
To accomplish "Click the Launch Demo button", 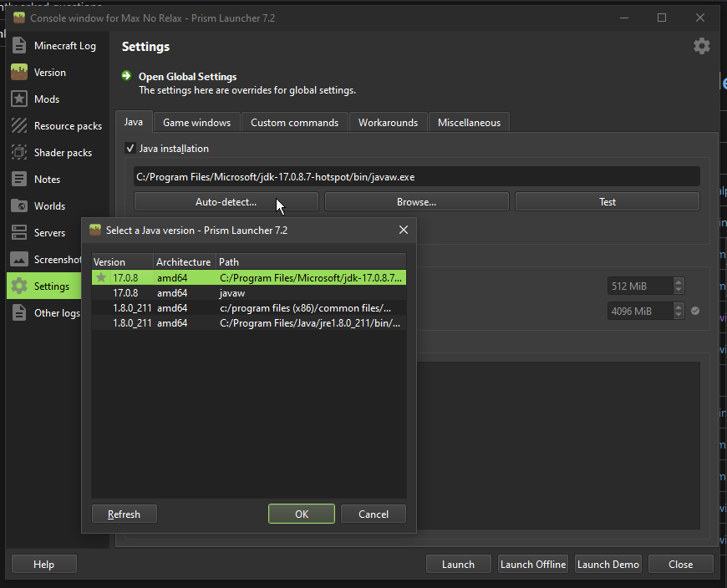I will click(608, 564).
